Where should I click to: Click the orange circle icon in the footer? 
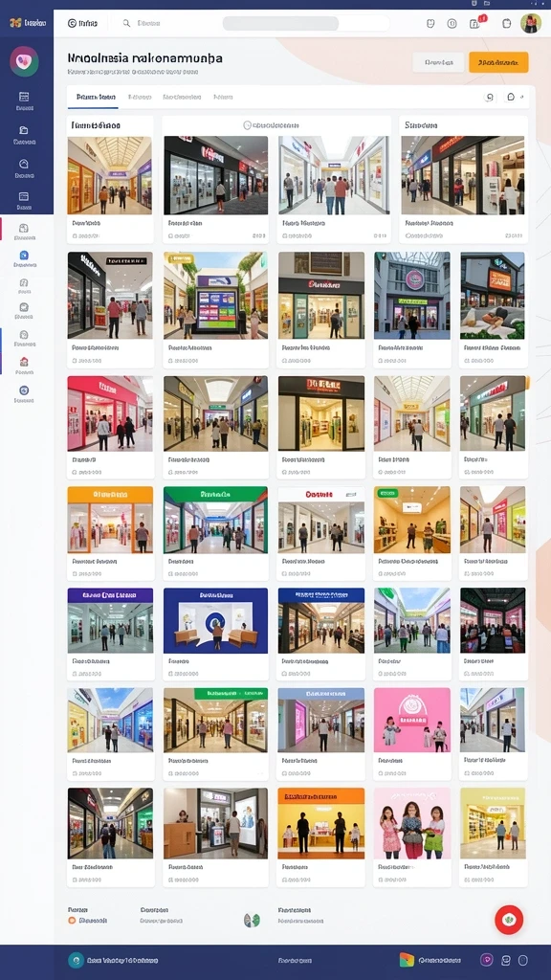72,921
